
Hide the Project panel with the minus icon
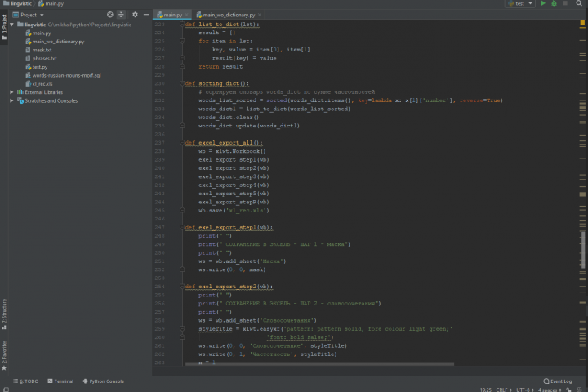pos(145,15)
